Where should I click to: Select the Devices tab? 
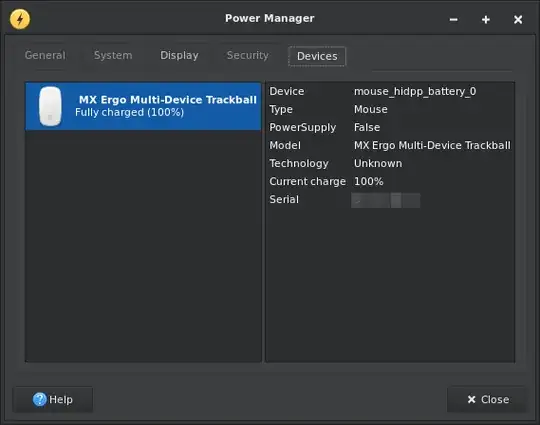317,56
